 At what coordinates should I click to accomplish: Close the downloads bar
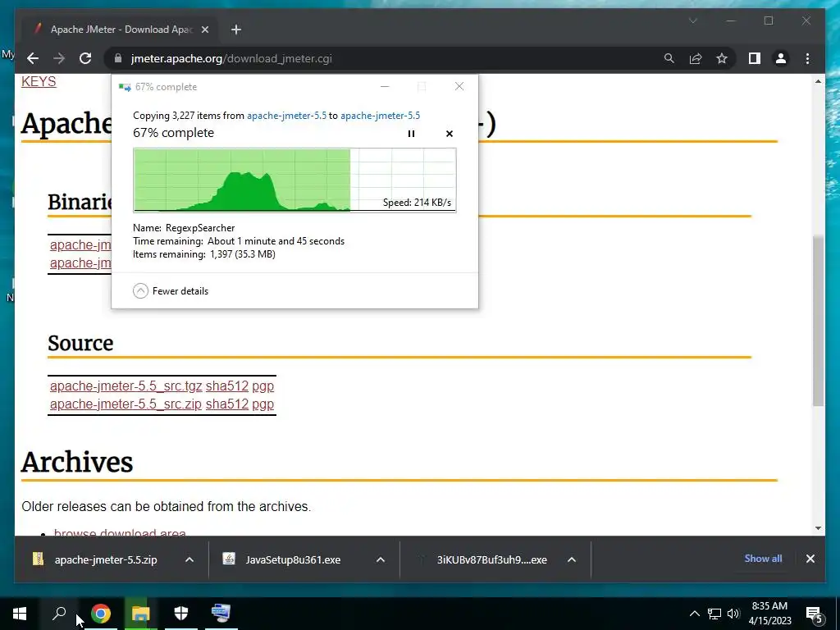coord(810,558)
